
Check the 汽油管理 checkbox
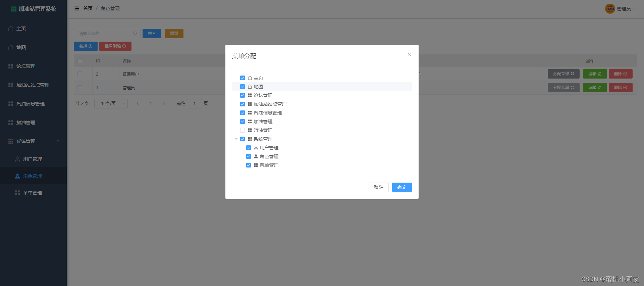point(243,130)
